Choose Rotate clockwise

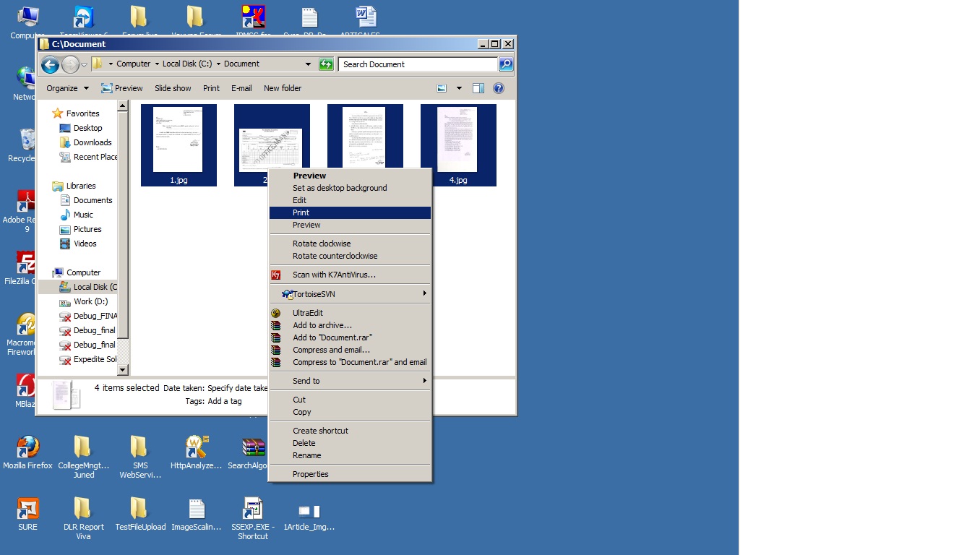350,244
